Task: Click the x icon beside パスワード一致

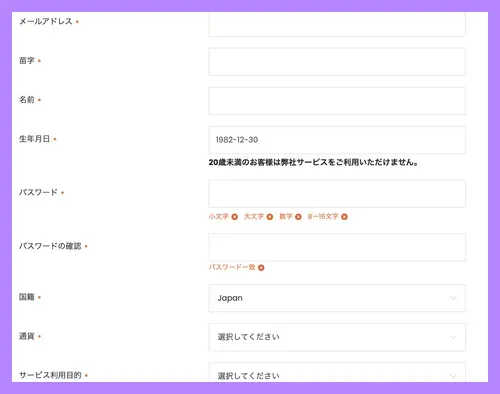Action: 261,267
